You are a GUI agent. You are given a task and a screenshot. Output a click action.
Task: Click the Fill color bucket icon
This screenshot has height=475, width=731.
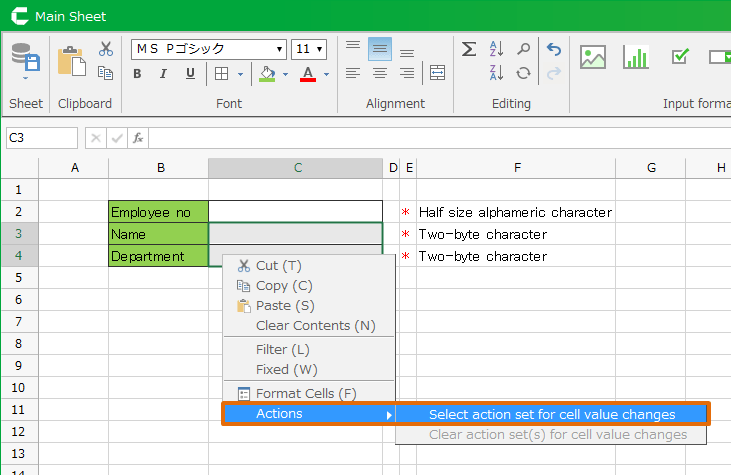[267, 74]
